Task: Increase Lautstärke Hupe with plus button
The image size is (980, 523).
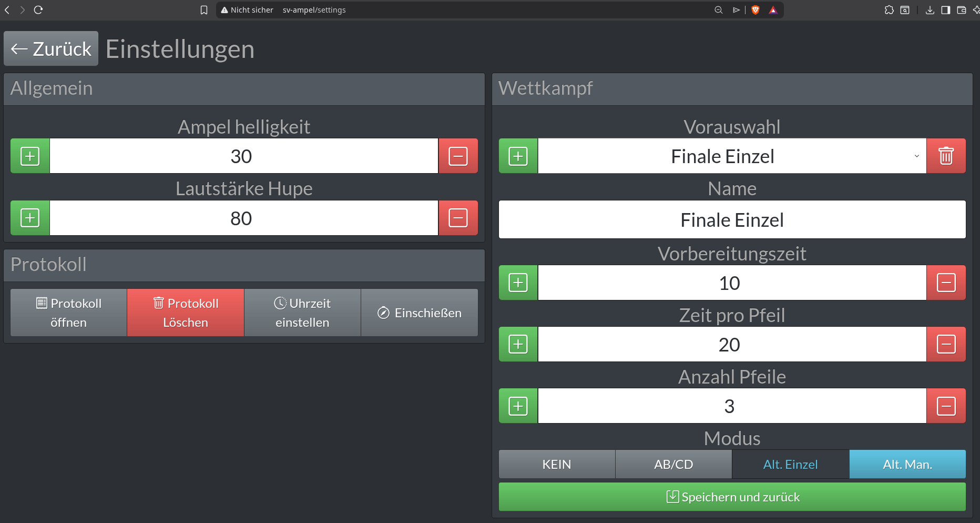Action: (30, 218)
